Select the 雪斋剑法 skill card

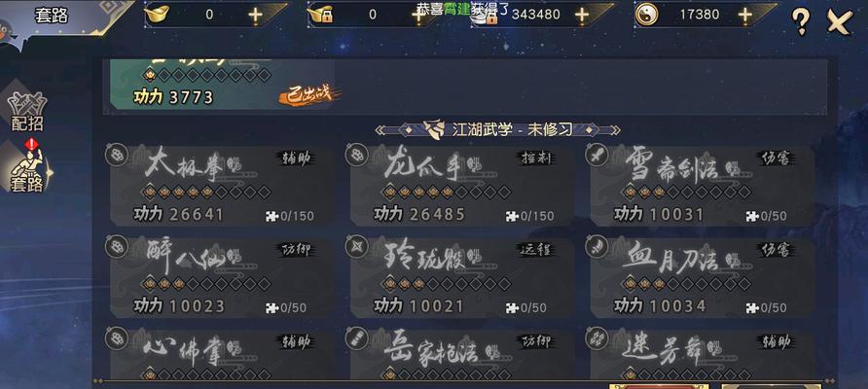pyautogui.click(x=703, y=185)
